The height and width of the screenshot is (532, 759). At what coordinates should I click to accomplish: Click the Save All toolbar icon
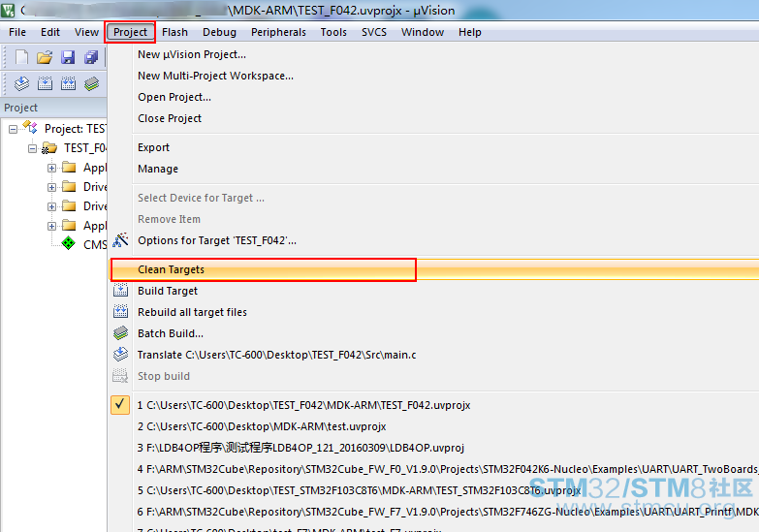tap(91, 57)
